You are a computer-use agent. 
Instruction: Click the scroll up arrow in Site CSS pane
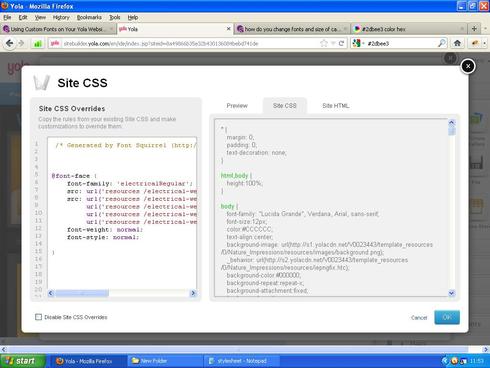coord(452,122)
